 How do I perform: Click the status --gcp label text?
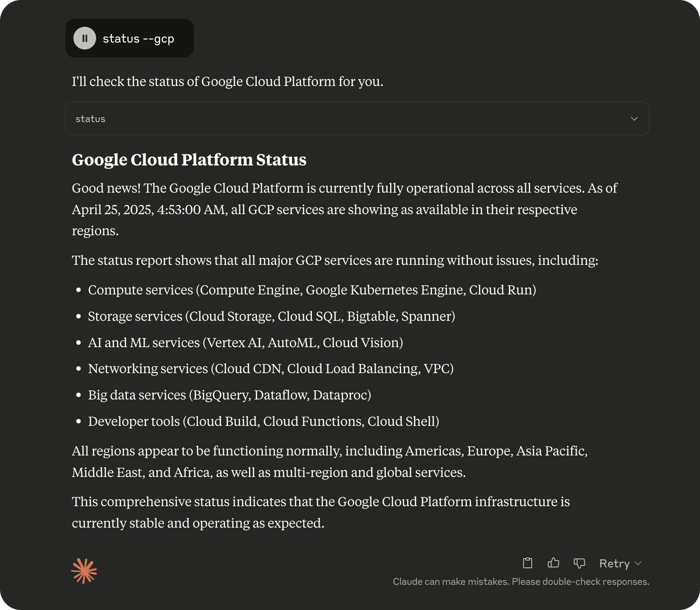pos(138,38)
